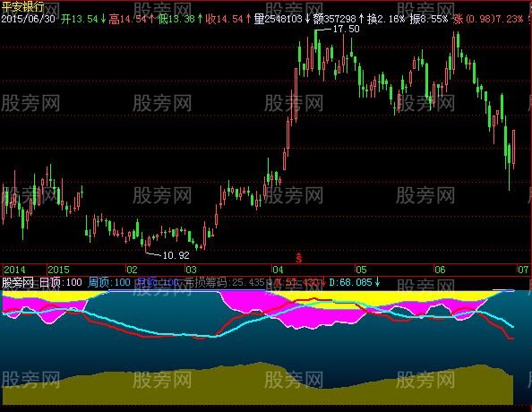
Task: Click the red S marker below April candles
Action: [x=298, y=258]
